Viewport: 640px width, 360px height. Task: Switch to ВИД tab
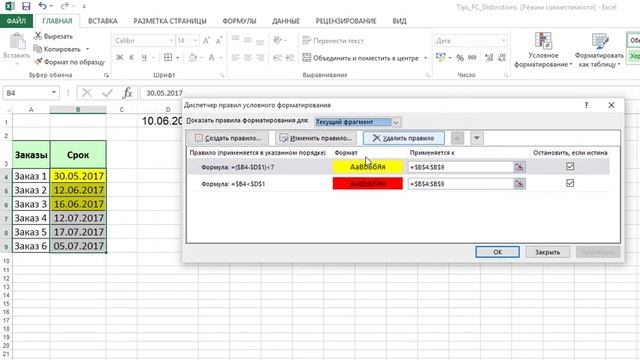(399, 21)
